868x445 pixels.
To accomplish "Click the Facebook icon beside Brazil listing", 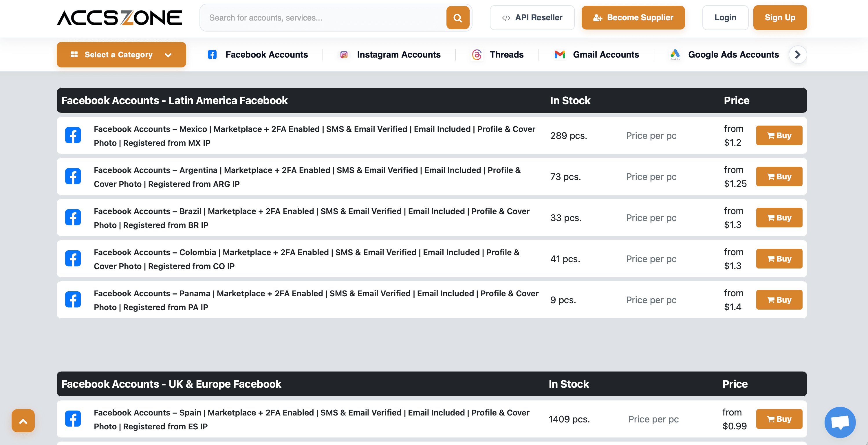I will [x=73, y=218].
